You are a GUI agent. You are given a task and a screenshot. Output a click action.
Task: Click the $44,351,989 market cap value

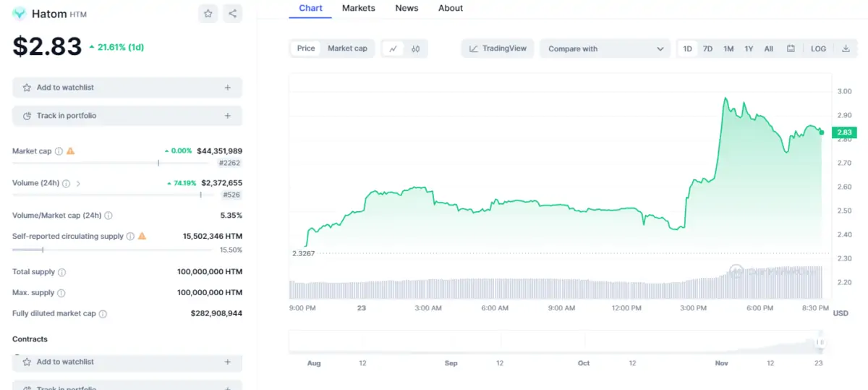(x=219, y=151)
